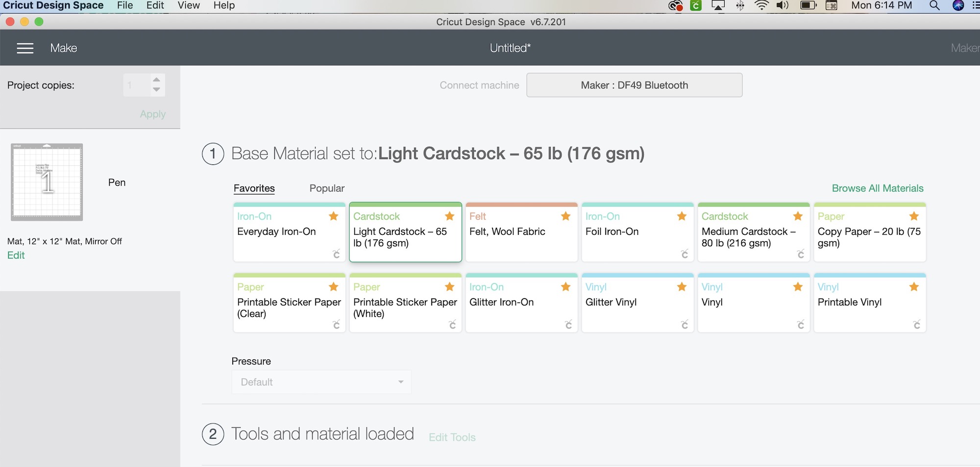Select Printable Vinyl material card
980x467 pixels.
870,303
